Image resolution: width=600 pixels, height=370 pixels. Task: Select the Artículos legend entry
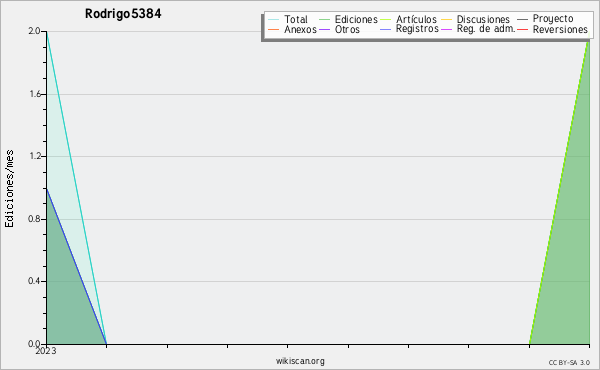(x=416, y=19)
